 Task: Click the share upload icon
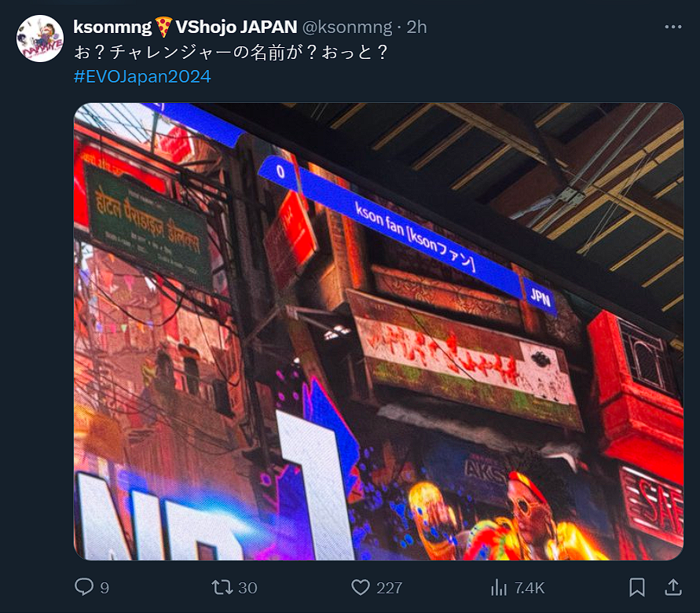pyautogui.click(x=673, y=587)
